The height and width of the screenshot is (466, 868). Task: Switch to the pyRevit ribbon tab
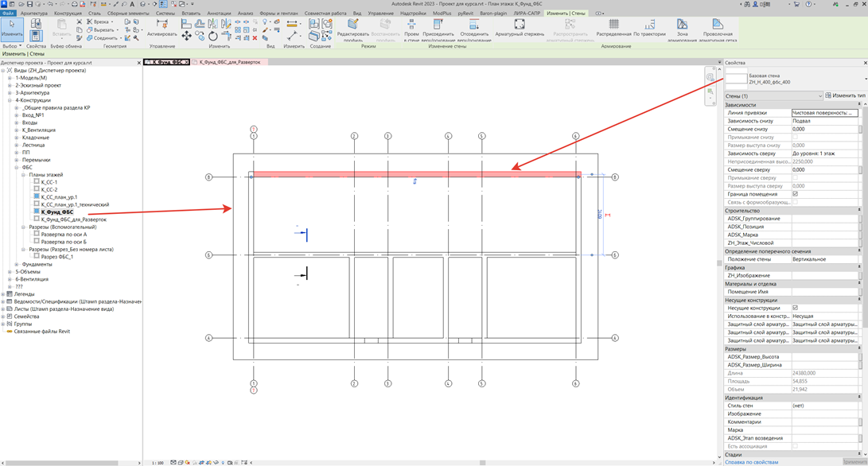tap(465, 13)
